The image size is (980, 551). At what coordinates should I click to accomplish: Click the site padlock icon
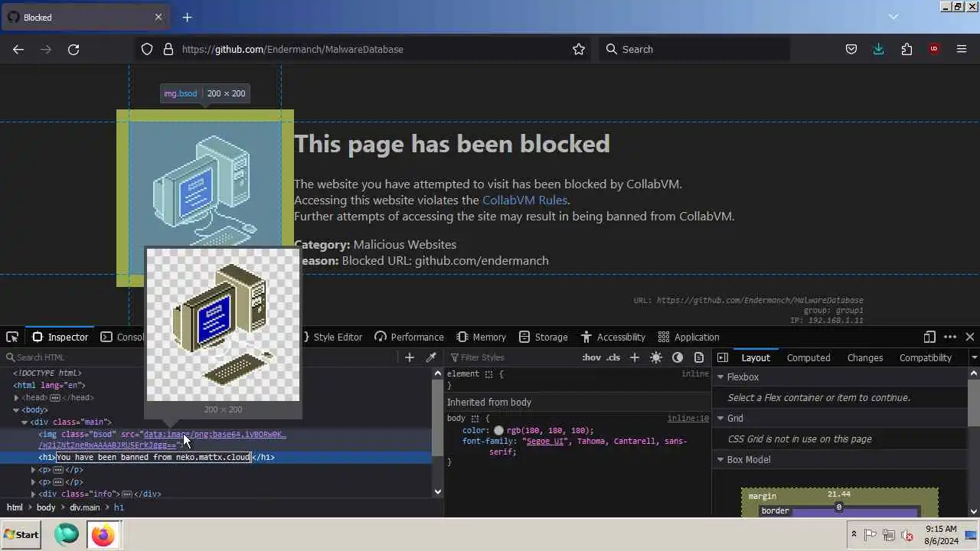168,49
